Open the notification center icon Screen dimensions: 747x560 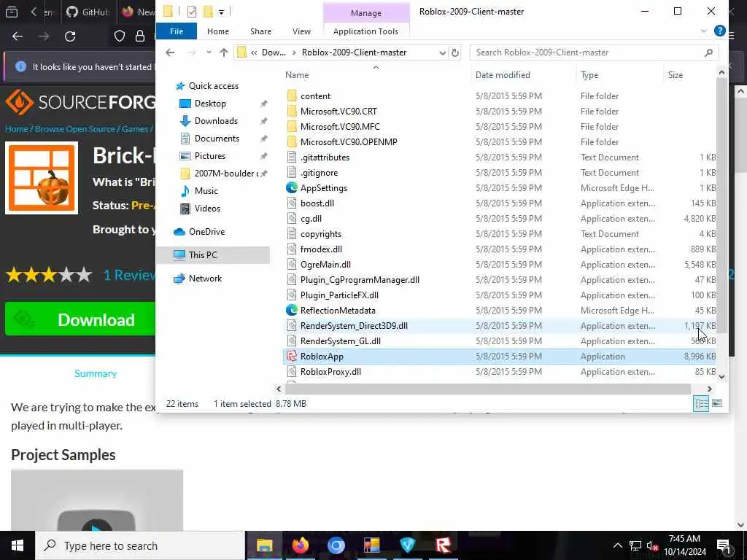click(x=724, y=545)
